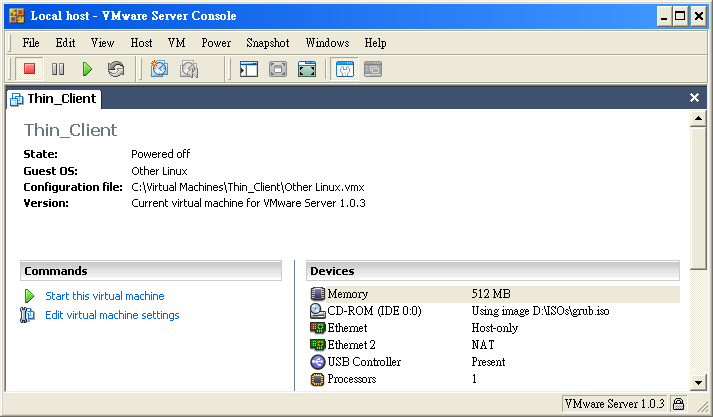Screen dimensions: 713x417
Task: Switch to full screen mode icon
Action: (x=278, y=69)
